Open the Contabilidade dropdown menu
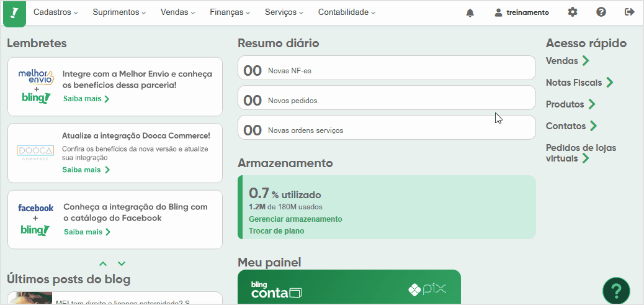Screen dimensions: 644x305 (x=347, y=12)
